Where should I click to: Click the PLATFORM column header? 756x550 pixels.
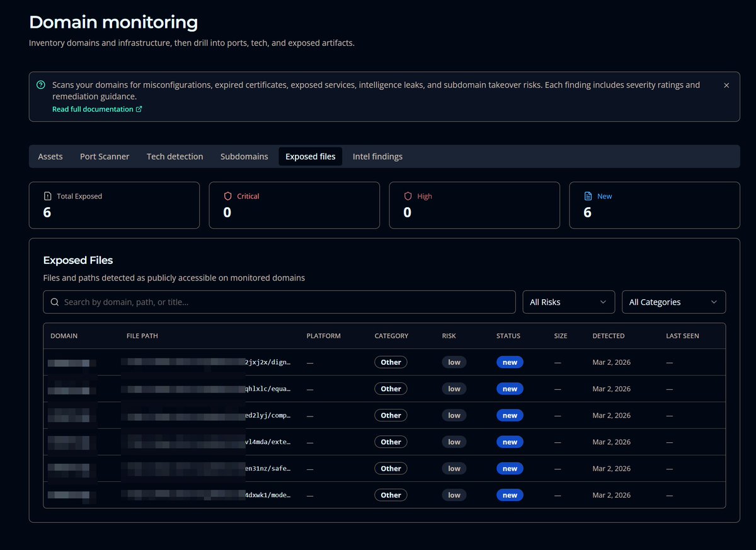(x=323, y=336)
